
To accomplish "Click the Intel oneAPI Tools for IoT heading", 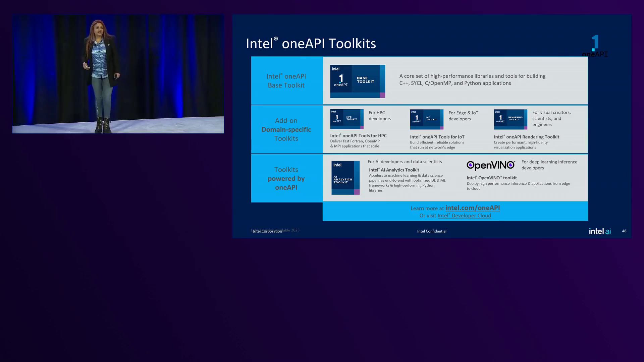I will (437, 137).
